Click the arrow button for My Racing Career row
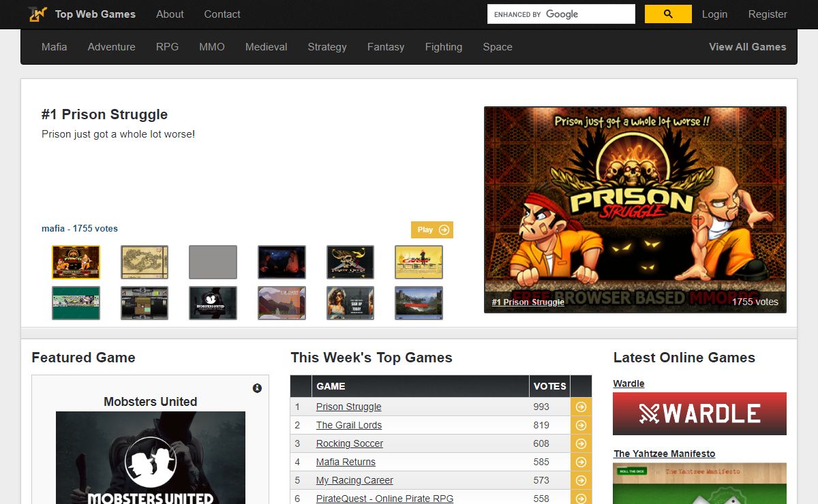The width and height of the screenshot is (818, 504). (x=581, y=480)
